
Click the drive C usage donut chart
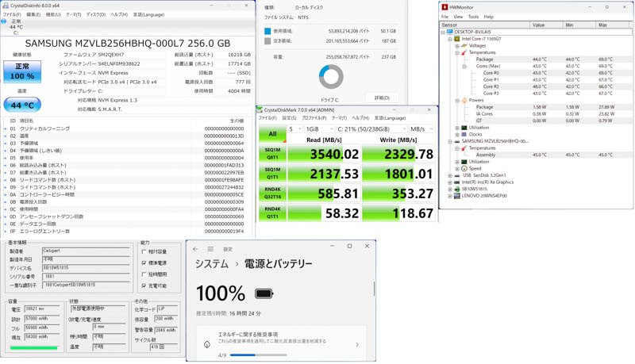(x=331, y=77)
